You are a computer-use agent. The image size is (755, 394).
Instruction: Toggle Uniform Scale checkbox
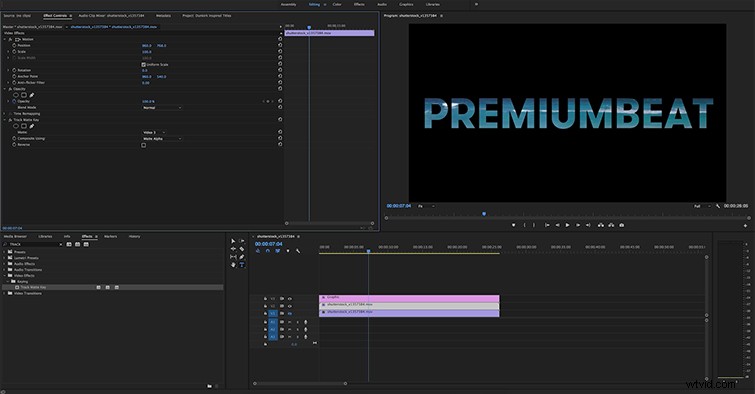pyautogui.click(x=143, y=64)
